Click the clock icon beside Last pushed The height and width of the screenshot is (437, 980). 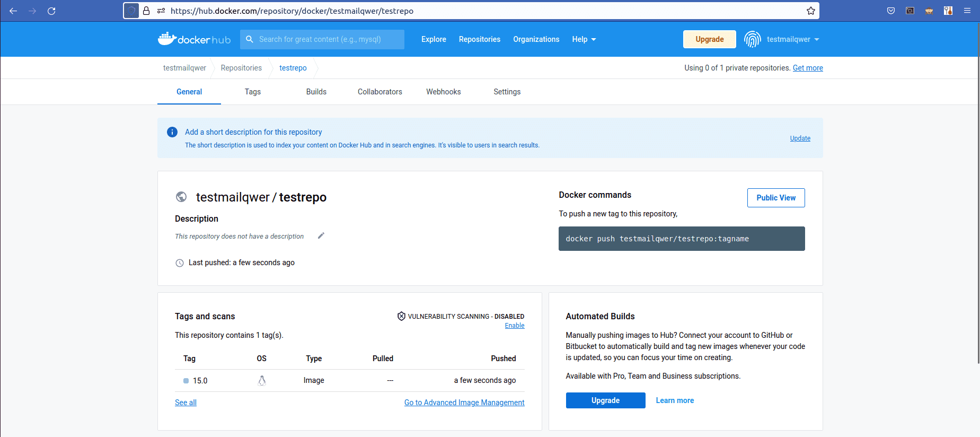pyautogui.click(x=180, y=263)
